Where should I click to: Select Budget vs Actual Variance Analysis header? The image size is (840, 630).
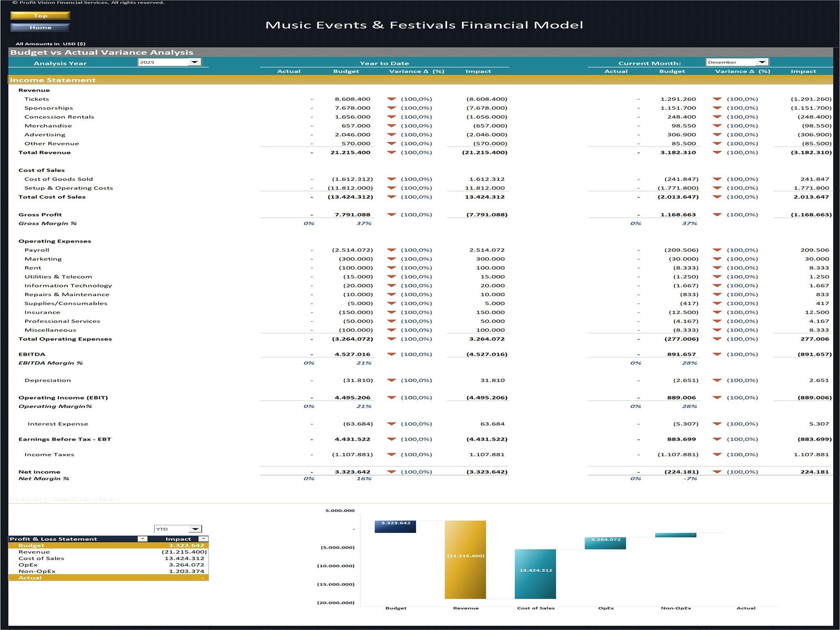click(102, 52)
